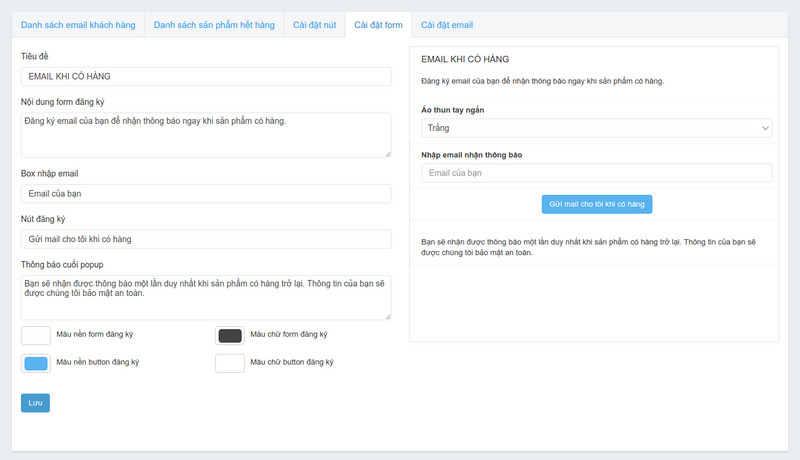The width and height of the screenshot is (800, 460).
Task: Click resize grip of Thông báo cuối textarea
Action: 386,316
